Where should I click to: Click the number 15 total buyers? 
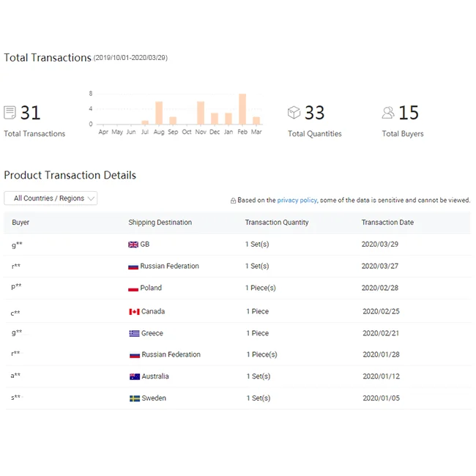point(409,113)
